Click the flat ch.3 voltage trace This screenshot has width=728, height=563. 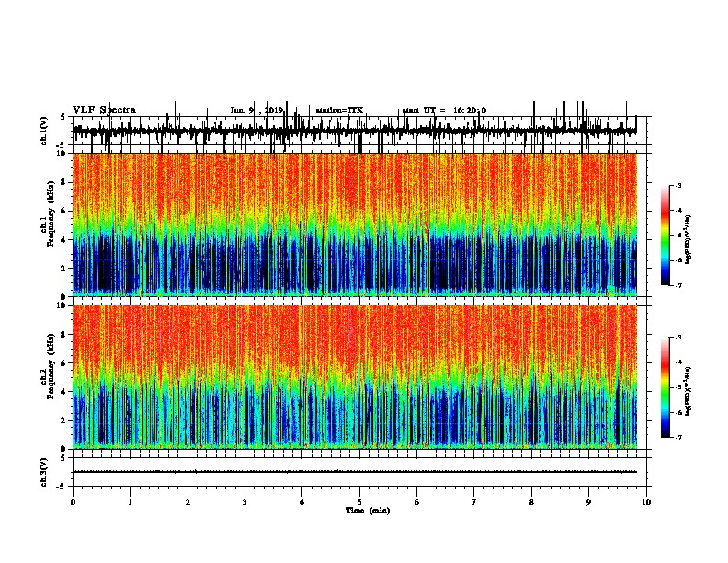[x=355, y=472]
